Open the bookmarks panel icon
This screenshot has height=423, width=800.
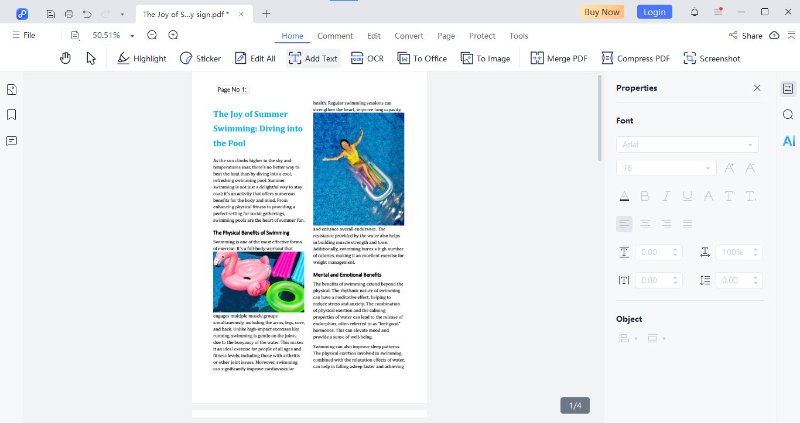[x=12, y=115]
